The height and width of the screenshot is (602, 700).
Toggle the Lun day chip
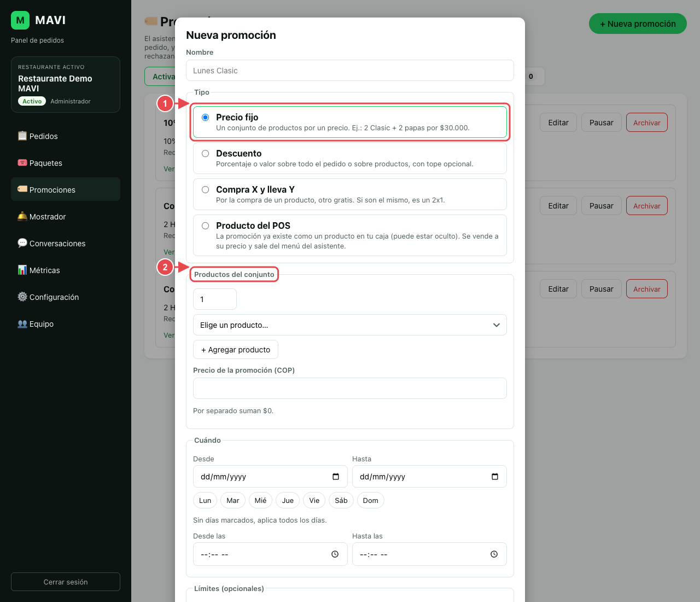click(x=205, y=500)
